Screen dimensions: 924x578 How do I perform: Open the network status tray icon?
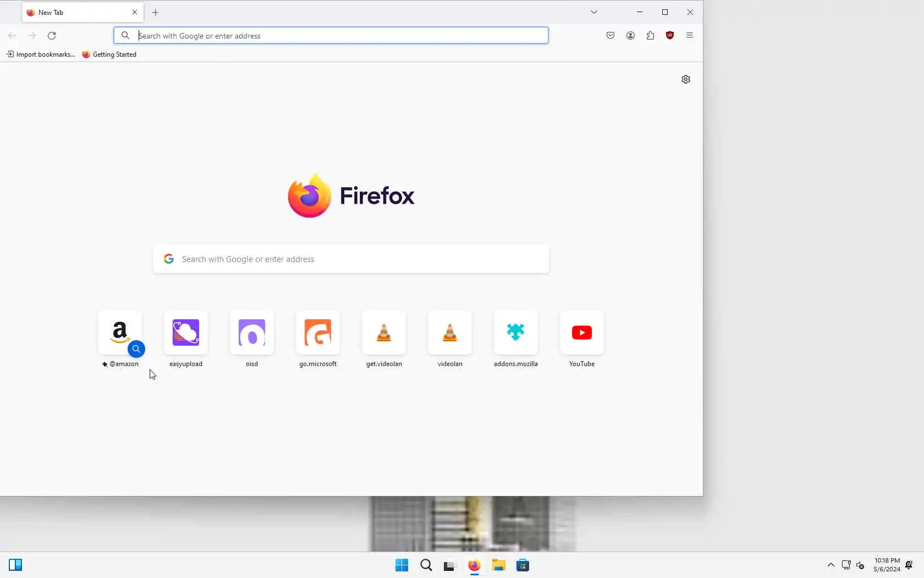[846, 565]
